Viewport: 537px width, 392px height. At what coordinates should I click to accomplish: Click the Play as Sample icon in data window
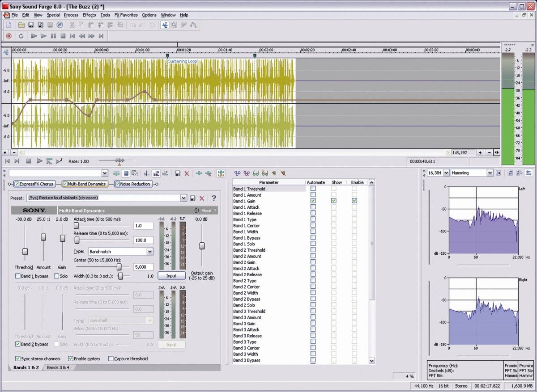tap(59, 161)
